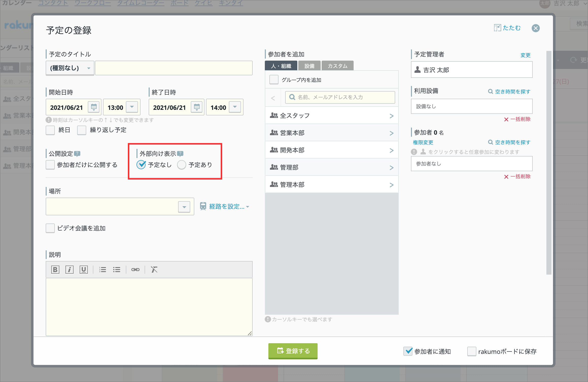
Task: Click the italic formatting icon
Action: point(69,270)
